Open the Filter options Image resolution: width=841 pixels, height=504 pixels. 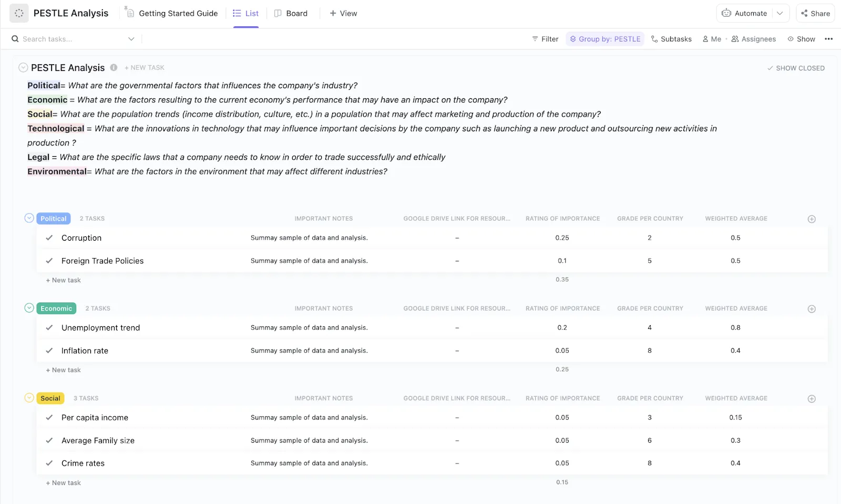[545, 39]
